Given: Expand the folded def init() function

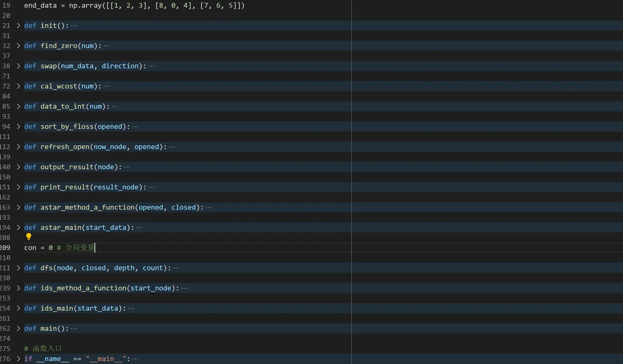Looking at the screenshot, I should coord(18,25).
